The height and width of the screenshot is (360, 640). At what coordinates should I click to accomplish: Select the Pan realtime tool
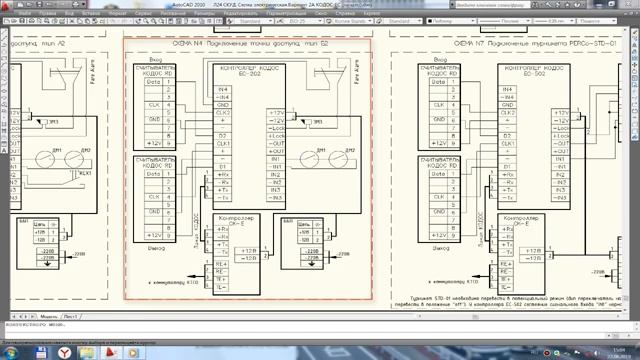138,21
